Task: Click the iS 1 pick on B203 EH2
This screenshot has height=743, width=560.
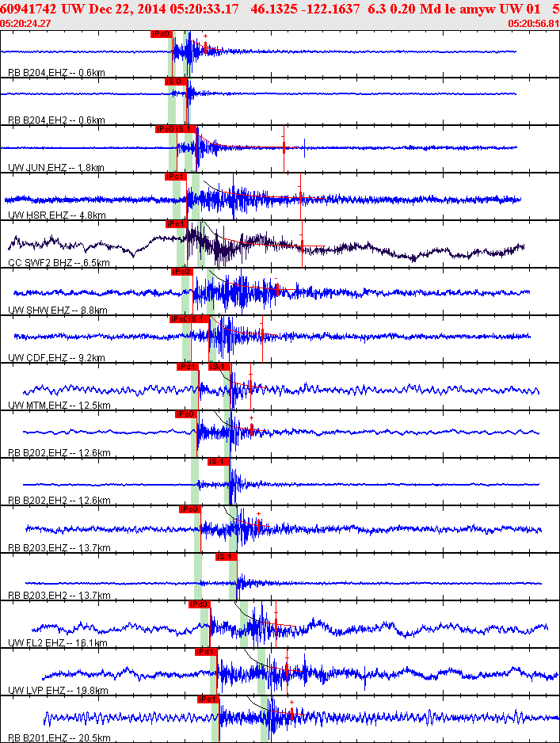Action: 226,557
